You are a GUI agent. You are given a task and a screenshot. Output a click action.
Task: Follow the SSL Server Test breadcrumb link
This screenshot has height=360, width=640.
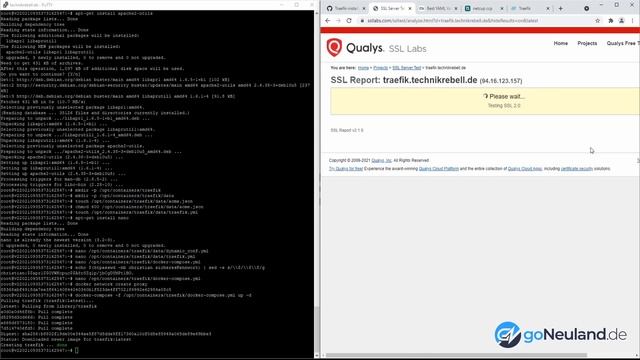point(407,68)
